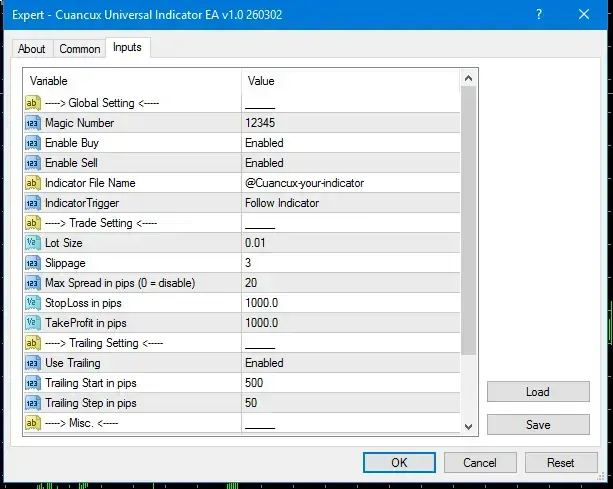The image size is (613, 489).
Task: Click the scroll up arrow of inputs list
Action: (x=468, y=79)
